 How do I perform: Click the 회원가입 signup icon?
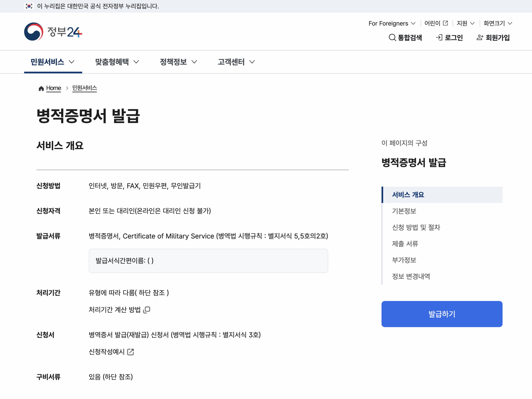pos(480,38)
